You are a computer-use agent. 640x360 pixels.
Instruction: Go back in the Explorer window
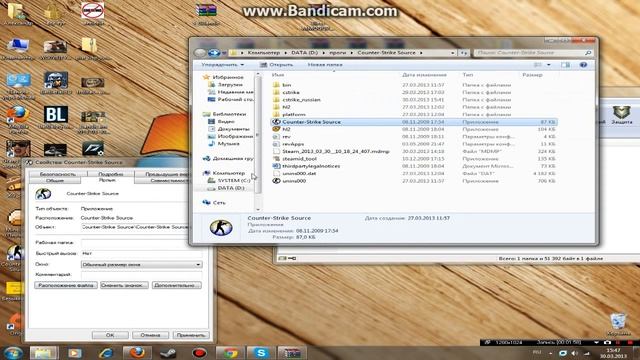(x=200, y=53)
